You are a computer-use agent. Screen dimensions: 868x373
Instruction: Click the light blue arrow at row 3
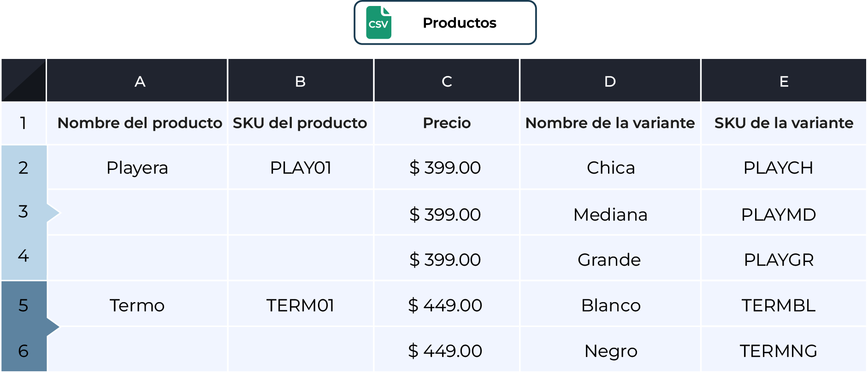(53, 212)
